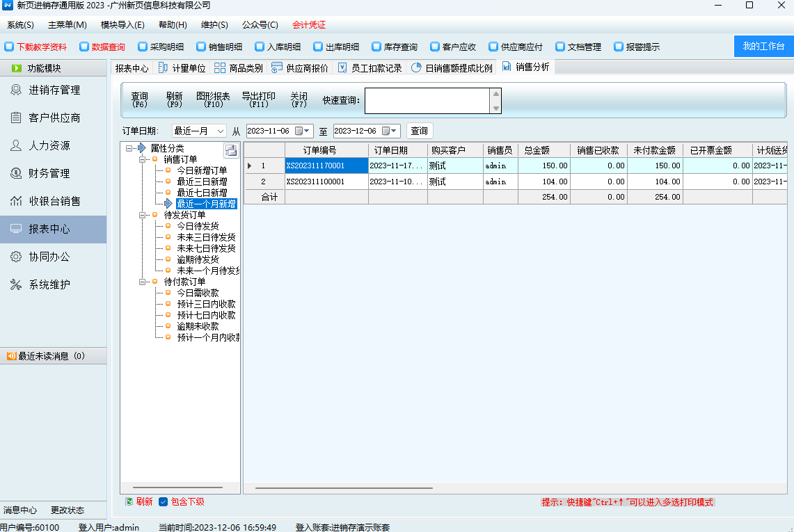Click the green 刷新 refresh icon below tree
Image resolution: width=794 pixels, height=532 pixels.
coord(129,501)
